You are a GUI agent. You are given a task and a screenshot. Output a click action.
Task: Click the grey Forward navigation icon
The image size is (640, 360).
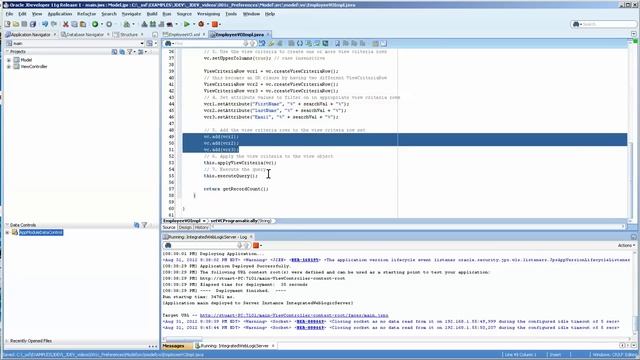point(109,24)
